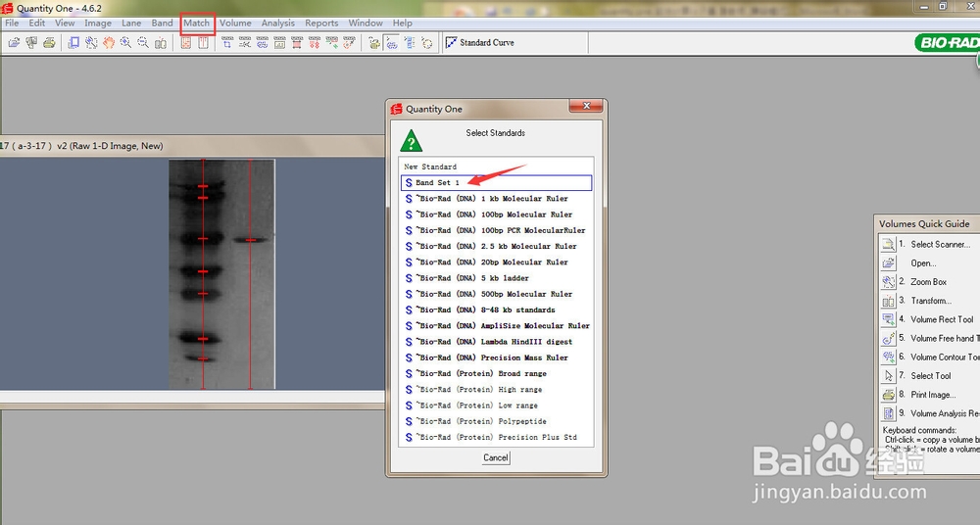Click the Zoom In magnifier icon
The width and height of the screenshot is (980, 525).
pyautogui.click(x=125, y=42)
